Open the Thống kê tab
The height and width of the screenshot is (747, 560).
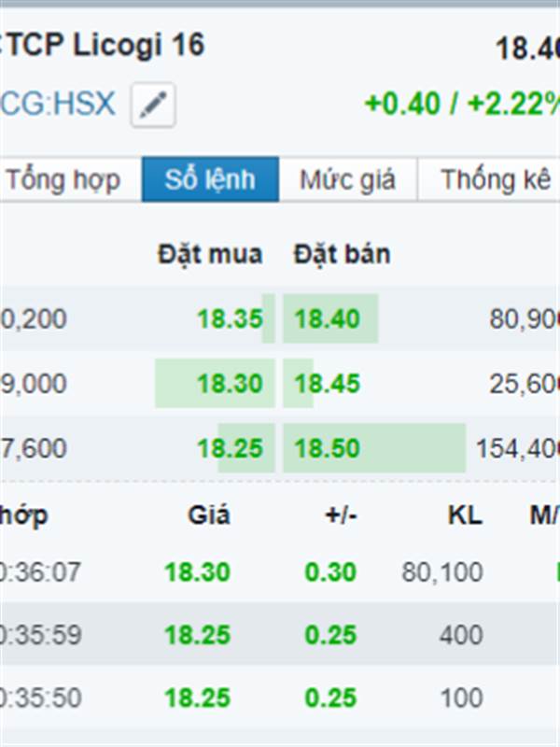[x=489, y=179]
